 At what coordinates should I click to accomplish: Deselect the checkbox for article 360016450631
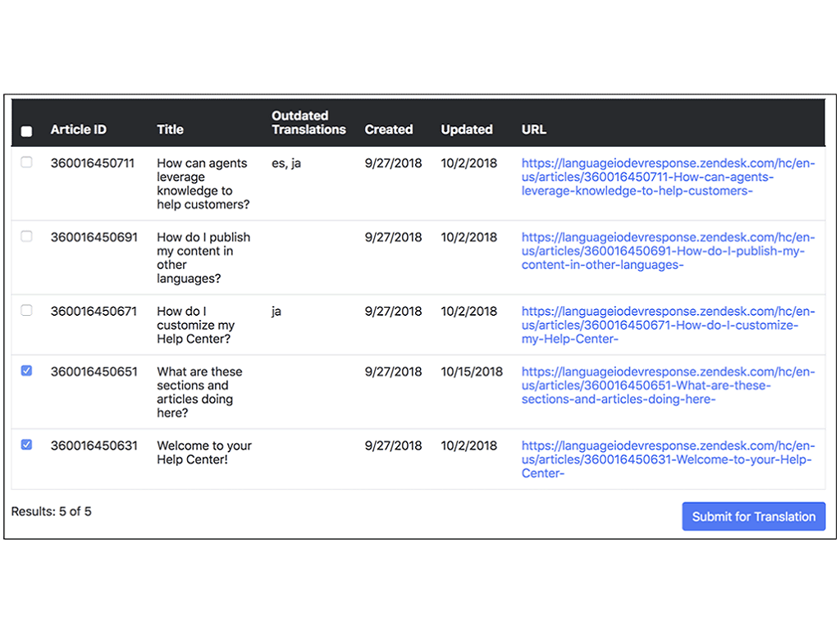tap(26, 445)
